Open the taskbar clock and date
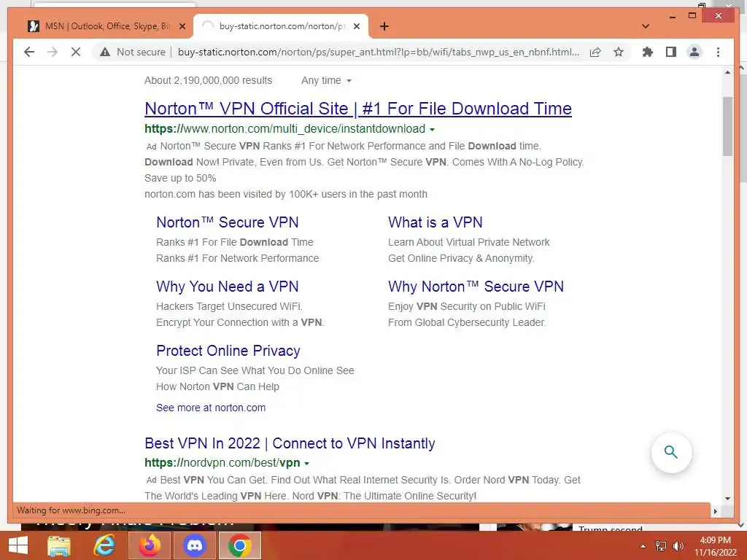 pos(715,546)
